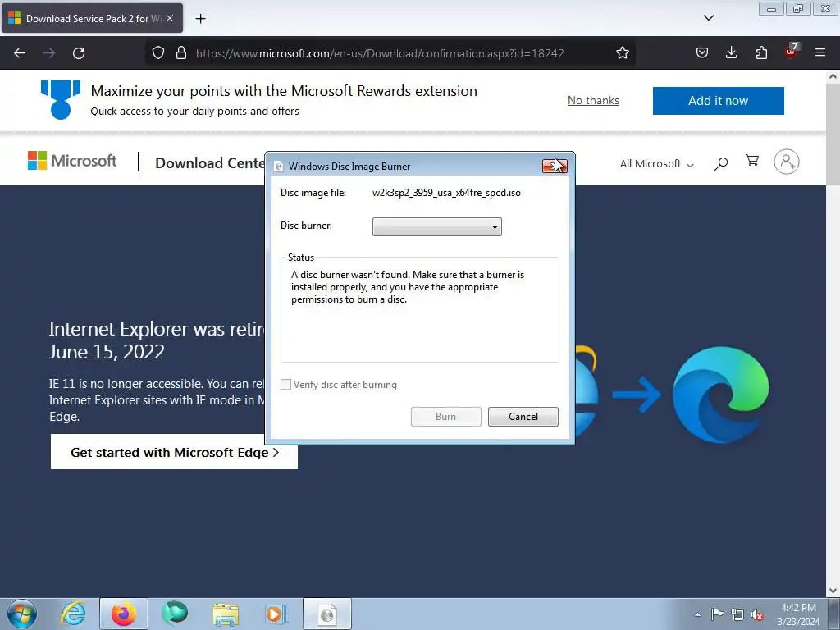
Task: Open the Download Center link
Action: 209,163
